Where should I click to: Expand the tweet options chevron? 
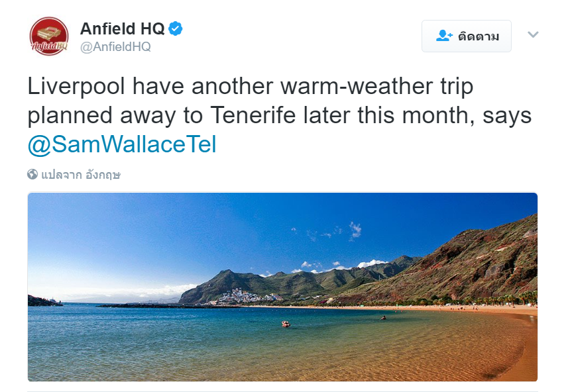pyautogui.click(x=533, y=34)
